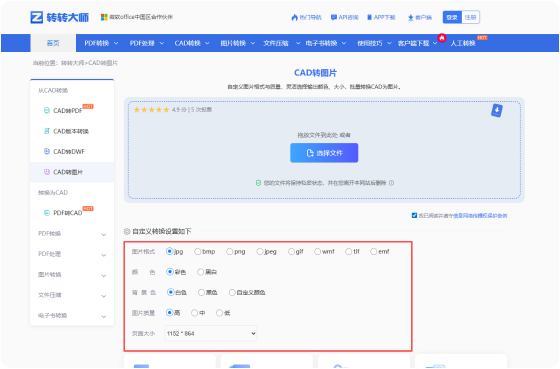Click the CAD转DWF sidebar icon
560x369 pixels.
(46, 151)
